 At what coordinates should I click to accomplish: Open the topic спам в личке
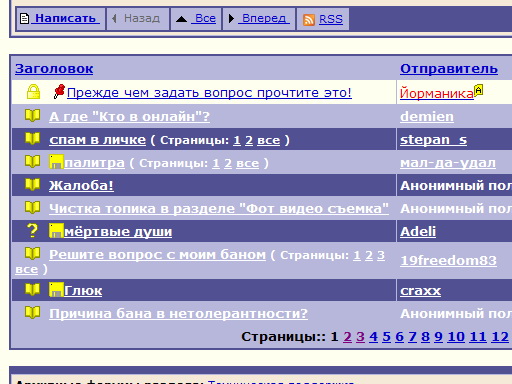[x=98, y=140]
